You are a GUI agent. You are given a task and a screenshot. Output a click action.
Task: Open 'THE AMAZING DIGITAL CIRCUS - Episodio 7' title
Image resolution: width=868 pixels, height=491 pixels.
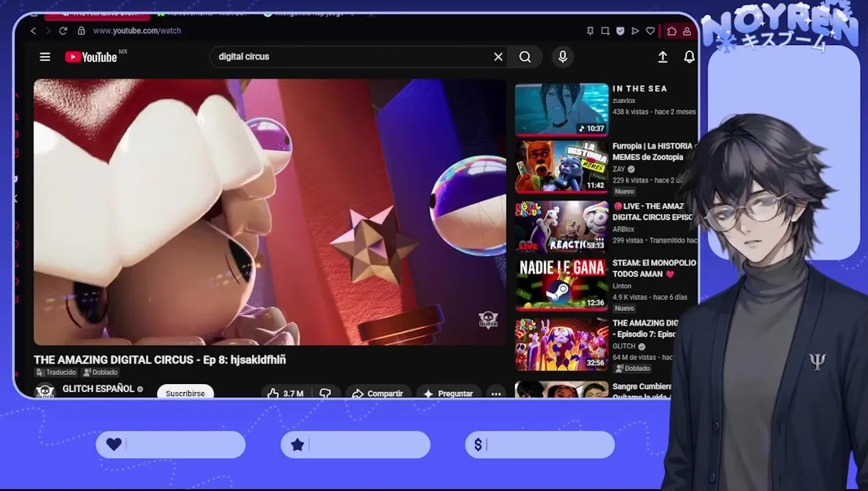(645, 329)
